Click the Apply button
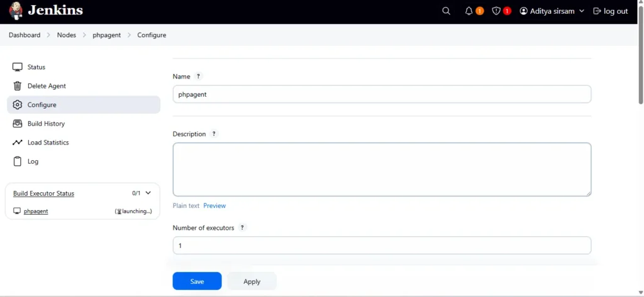 pyautogui.click(x=252, y=281)
